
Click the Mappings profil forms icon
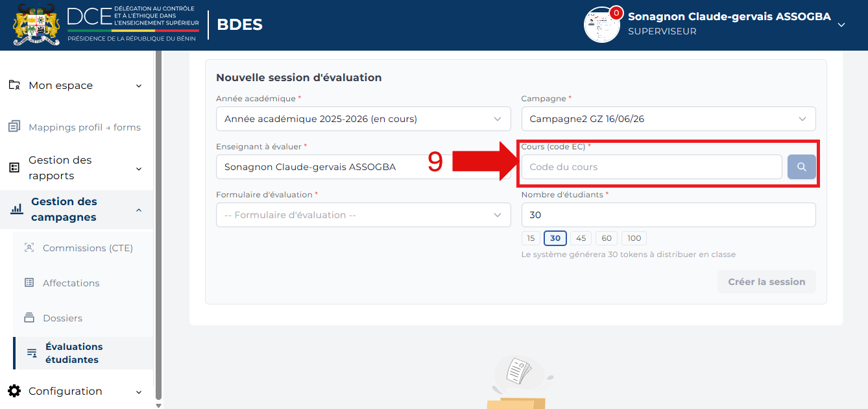point(14,127)
